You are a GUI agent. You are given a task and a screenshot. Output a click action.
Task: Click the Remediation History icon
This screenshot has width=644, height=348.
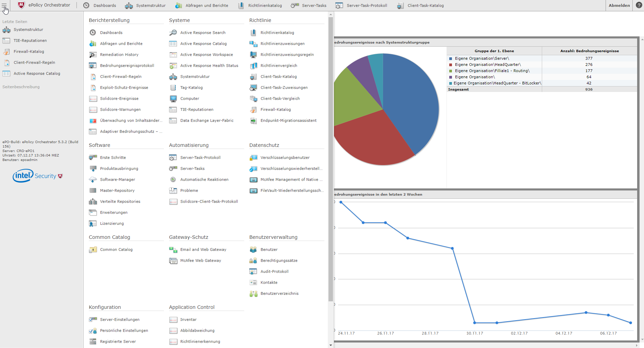(93, 55)
